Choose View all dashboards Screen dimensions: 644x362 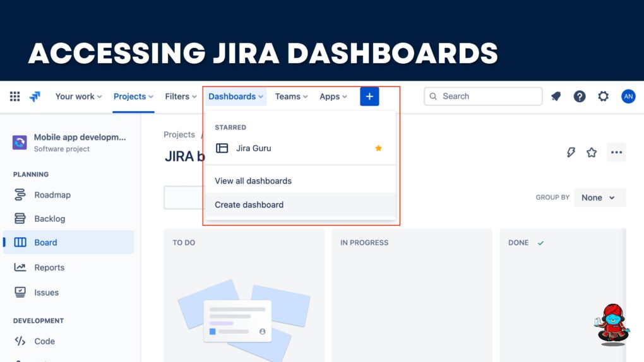[x=300, y=181]
